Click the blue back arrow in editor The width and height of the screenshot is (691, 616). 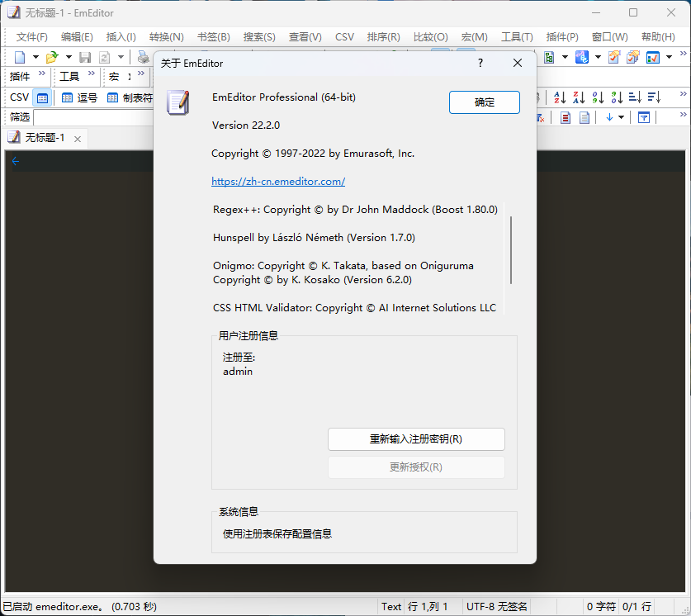click(16, 162)
